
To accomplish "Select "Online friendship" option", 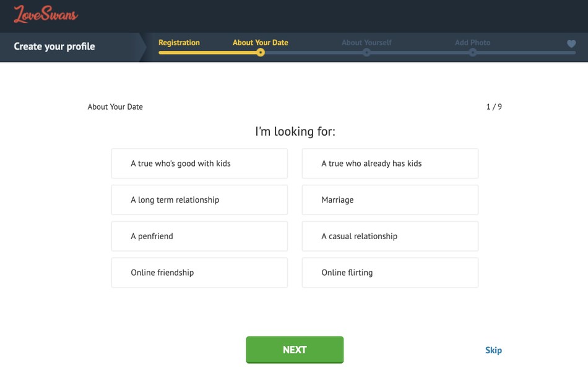I will point(199,273).
